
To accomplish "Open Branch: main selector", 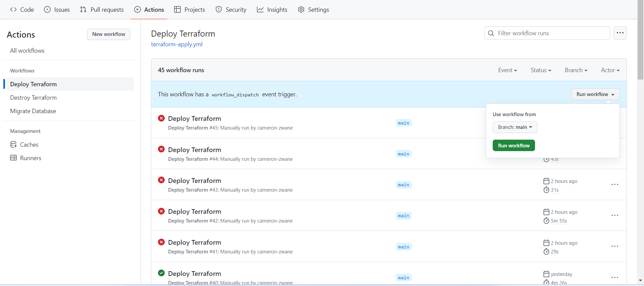I will click(x=515, y=127).
